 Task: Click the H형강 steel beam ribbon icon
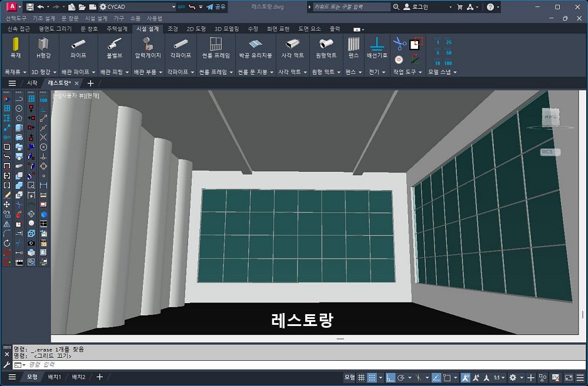tap(44, 47)
